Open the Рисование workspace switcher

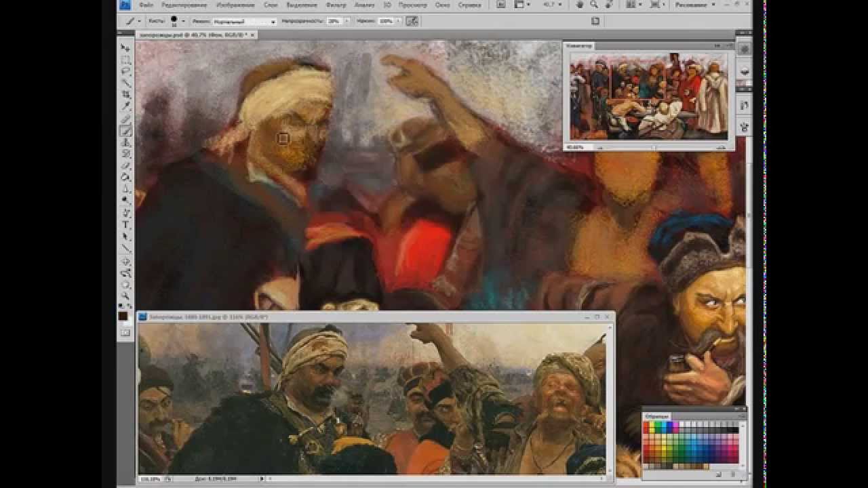[x=695, y=4]
